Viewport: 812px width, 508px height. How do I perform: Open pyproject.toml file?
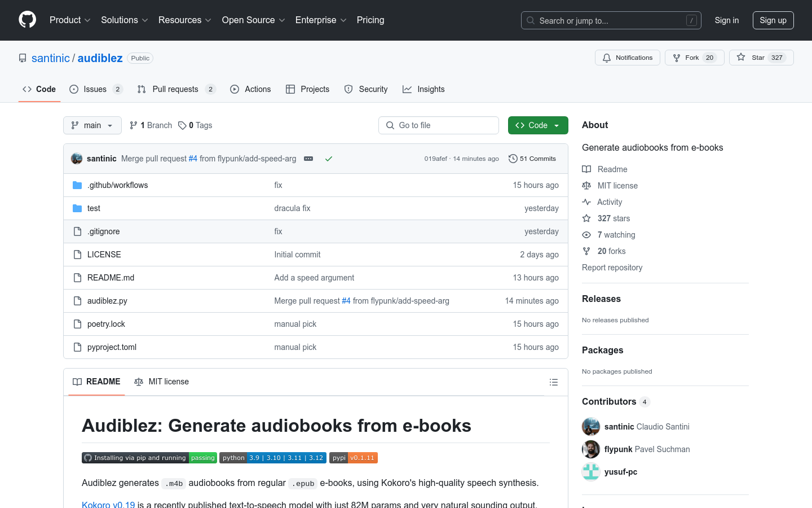(x=112, y=347)
